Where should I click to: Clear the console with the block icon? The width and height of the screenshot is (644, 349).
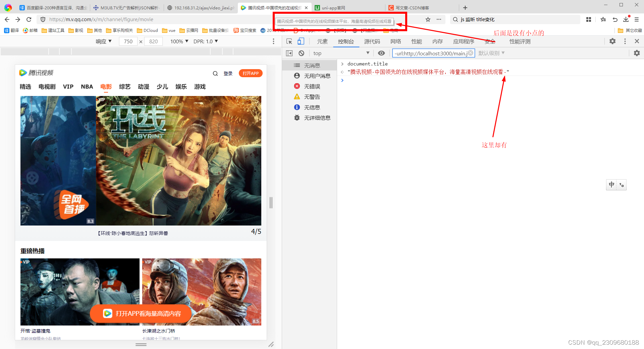(x=301, y=53)
